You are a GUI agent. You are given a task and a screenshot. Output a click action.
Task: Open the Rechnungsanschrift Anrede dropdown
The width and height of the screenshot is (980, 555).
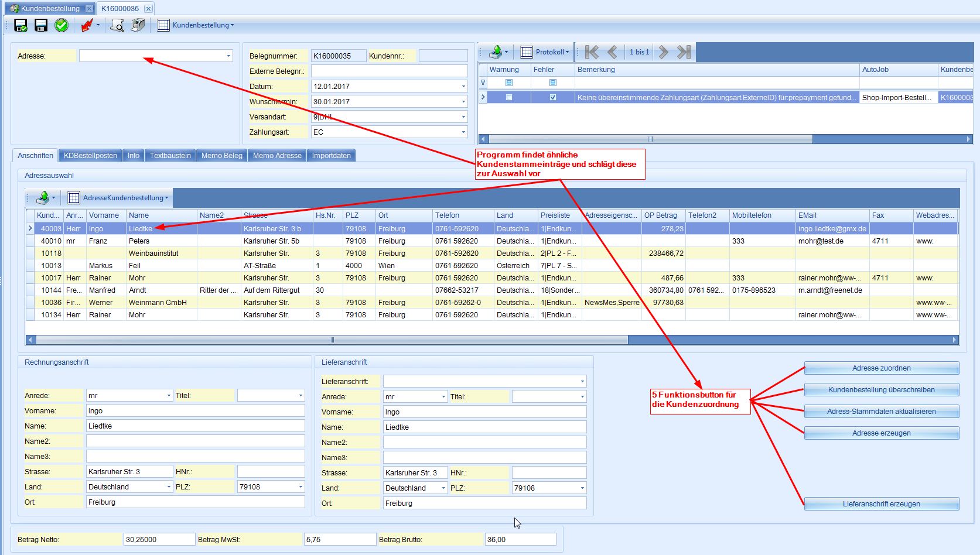169,395
